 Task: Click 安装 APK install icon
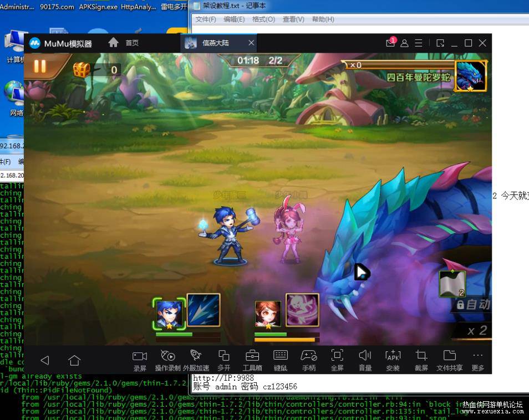coord(393,360)
